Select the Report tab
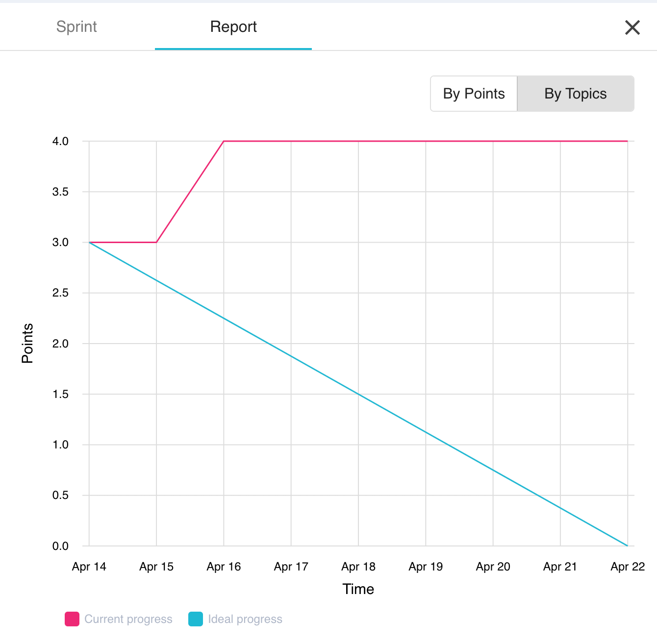 pos(233,26)
